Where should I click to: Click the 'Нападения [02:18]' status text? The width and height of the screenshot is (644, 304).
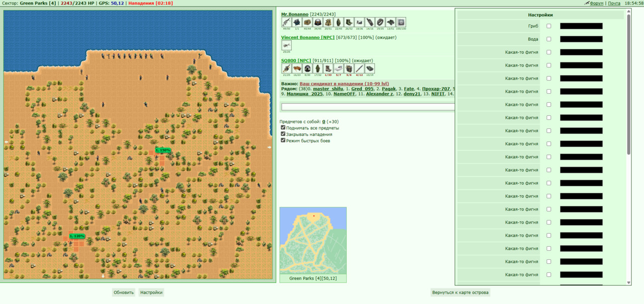pyautogui.click(x=150, y=3)
